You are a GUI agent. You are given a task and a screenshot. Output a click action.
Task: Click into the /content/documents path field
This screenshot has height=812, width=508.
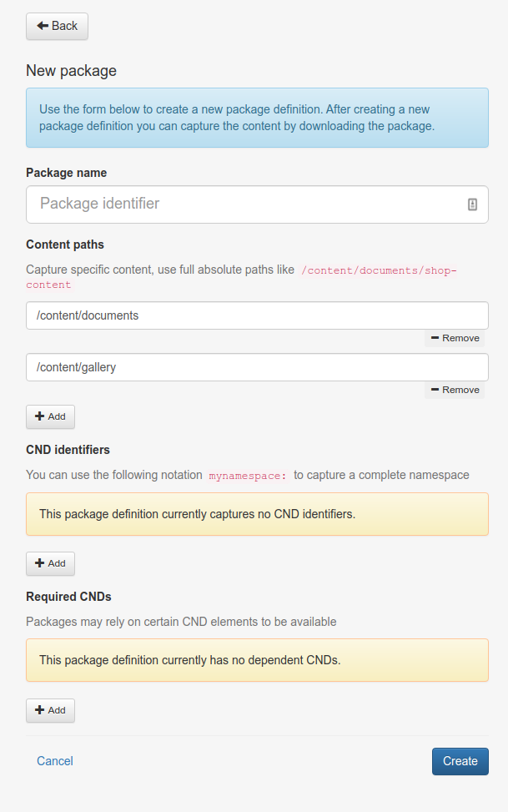(257, 315)
